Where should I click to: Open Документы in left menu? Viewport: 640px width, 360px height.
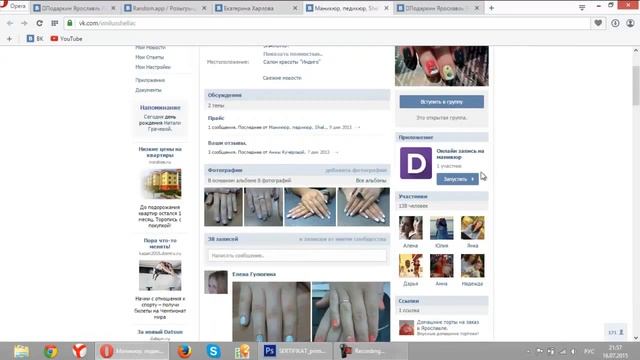click(148, 90)
